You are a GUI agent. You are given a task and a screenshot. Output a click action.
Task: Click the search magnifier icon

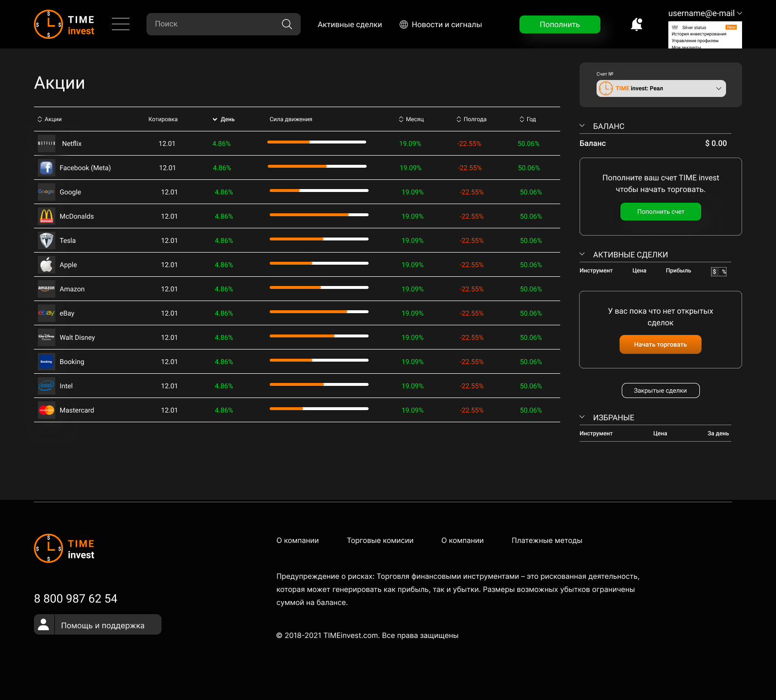coord(287,24)
